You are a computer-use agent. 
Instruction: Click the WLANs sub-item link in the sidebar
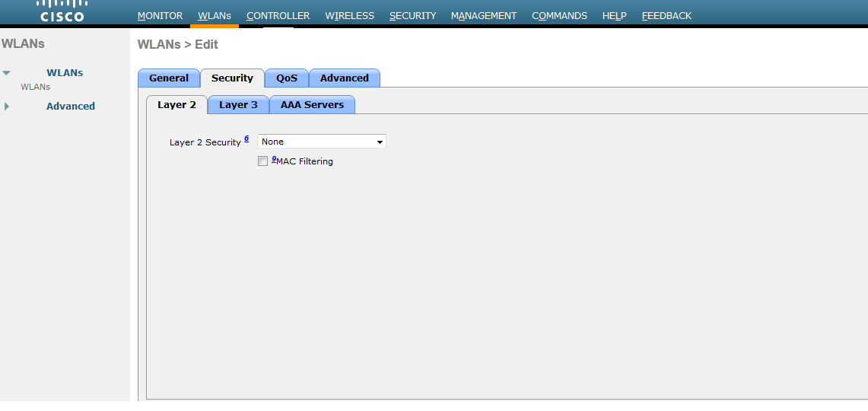35,87
